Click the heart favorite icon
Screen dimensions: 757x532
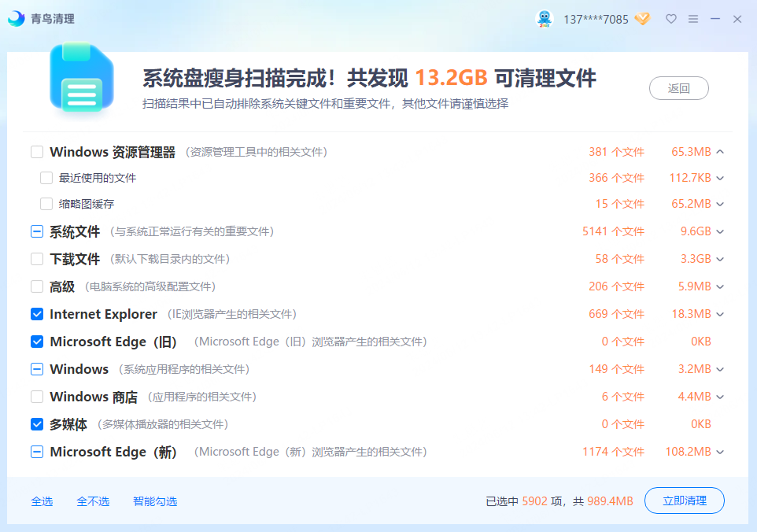pyautogui.click(x=671, y=19)
